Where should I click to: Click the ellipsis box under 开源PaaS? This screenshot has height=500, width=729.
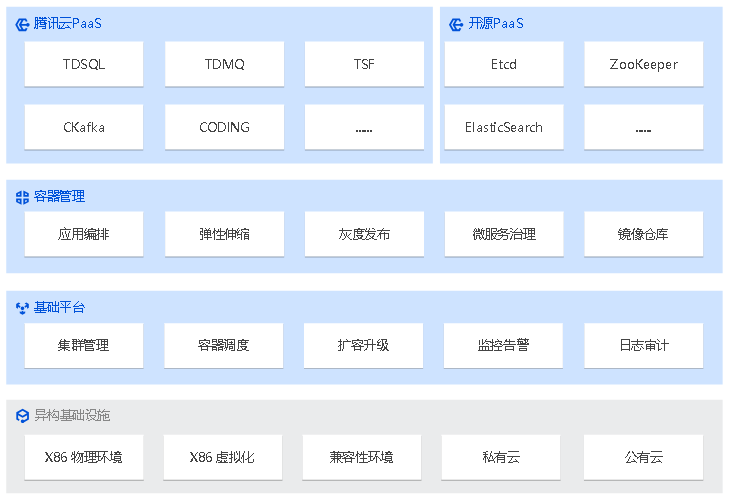pyautogui.click(x=643, y=127)
